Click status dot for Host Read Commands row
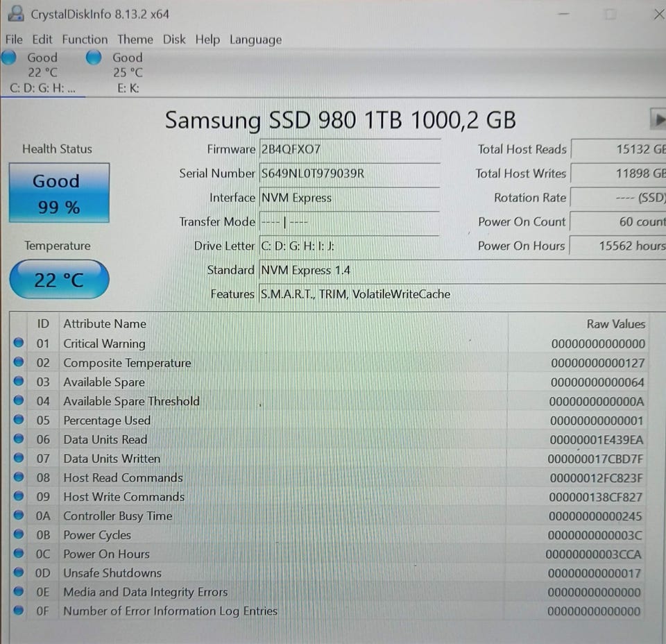This screenshot has width=666, height=644. [18, 477]
